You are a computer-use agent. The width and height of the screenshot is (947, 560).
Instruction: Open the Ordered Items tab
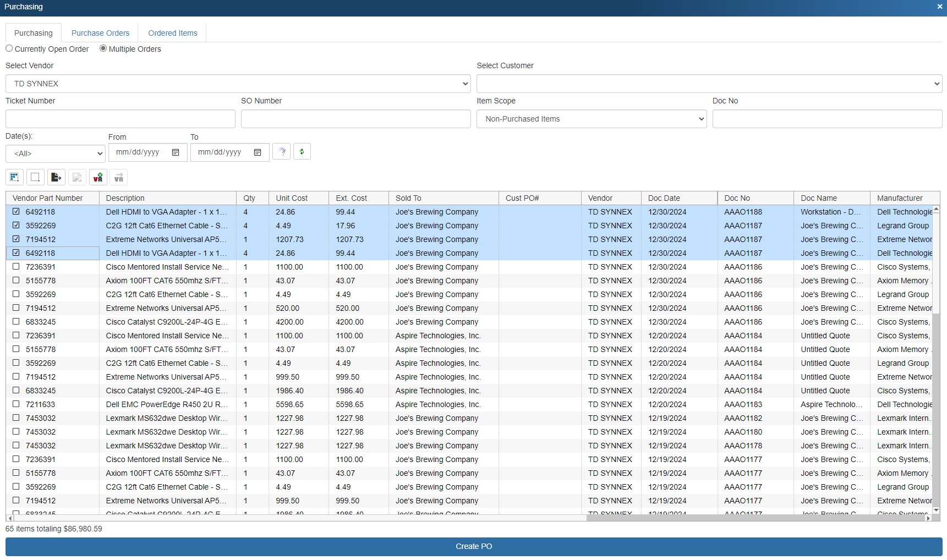click(x=172, y=33)
